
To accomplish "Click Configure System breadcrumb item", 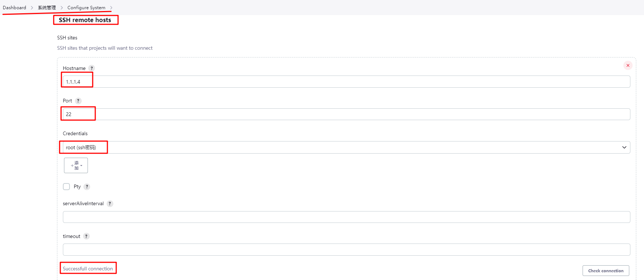I will click(x=86, y=8).
